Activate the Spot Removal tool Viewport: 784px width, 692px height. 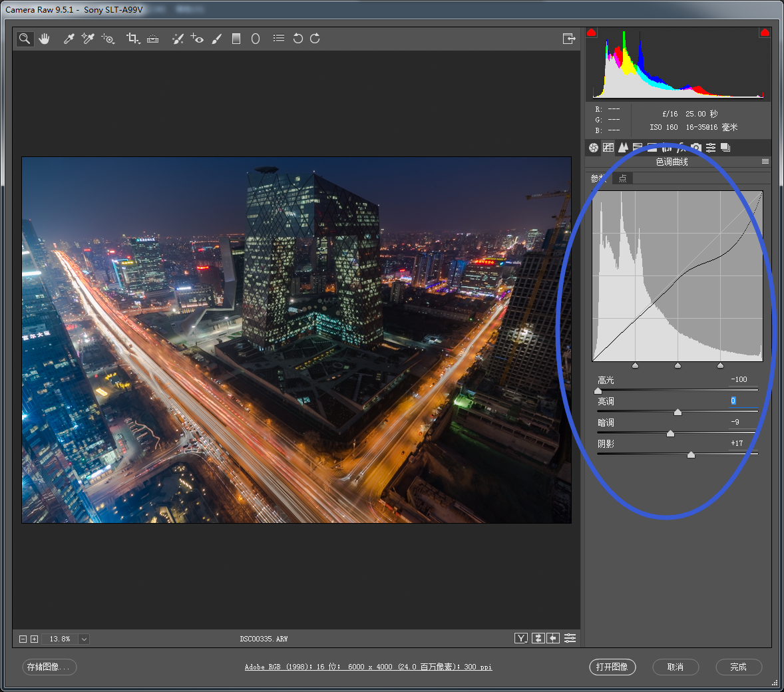point(178,39)
